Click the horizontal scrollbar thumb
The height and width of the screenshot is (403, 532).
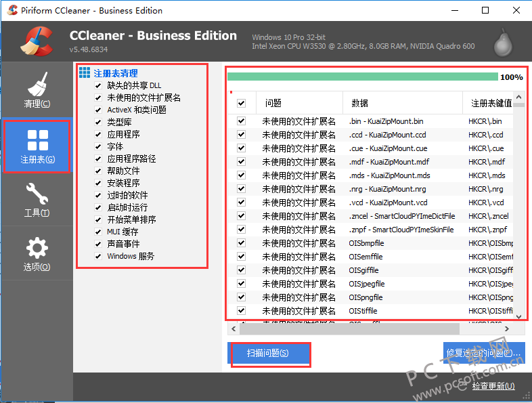[x=349, y=328]
